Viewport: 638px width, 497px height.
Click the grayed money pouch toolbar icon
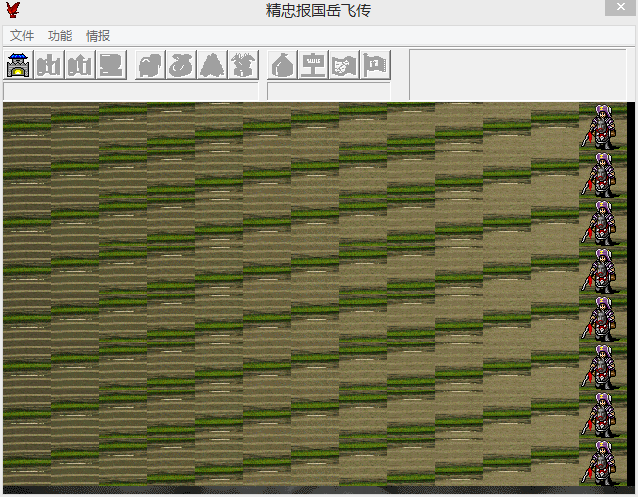point(181,65)
